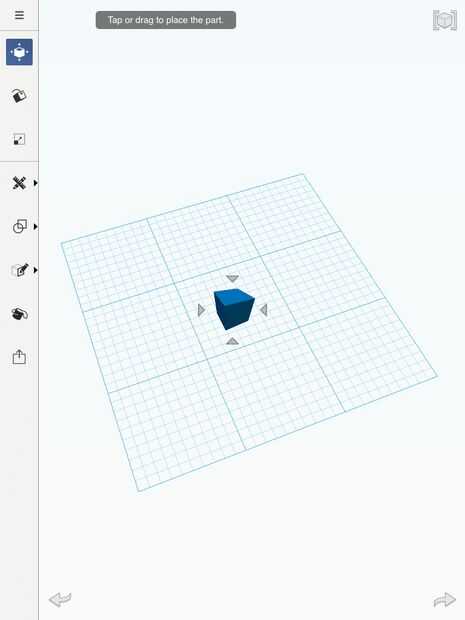Open the crossed pencil and ruler tools
The height and width of the screenshot is (620, 465).
point(19,183)
